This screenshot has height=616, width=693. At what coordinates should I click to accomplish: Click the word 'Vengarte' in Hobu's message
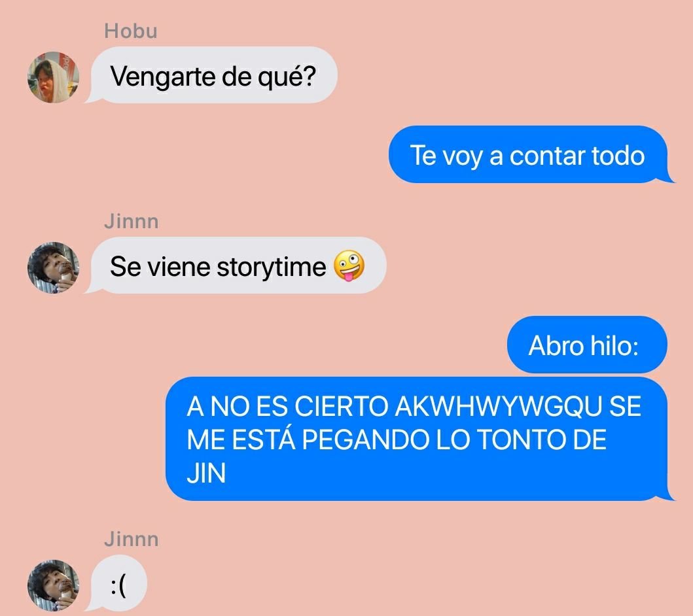(163, 77)
